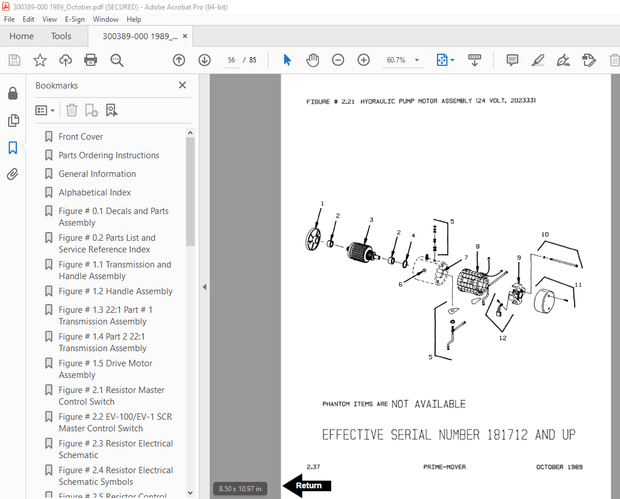Viewport: 620px width, 499px height.
Task: Open Figure # 2.4 Schematic Symbols bookmark
Action: tap(115, 476)
